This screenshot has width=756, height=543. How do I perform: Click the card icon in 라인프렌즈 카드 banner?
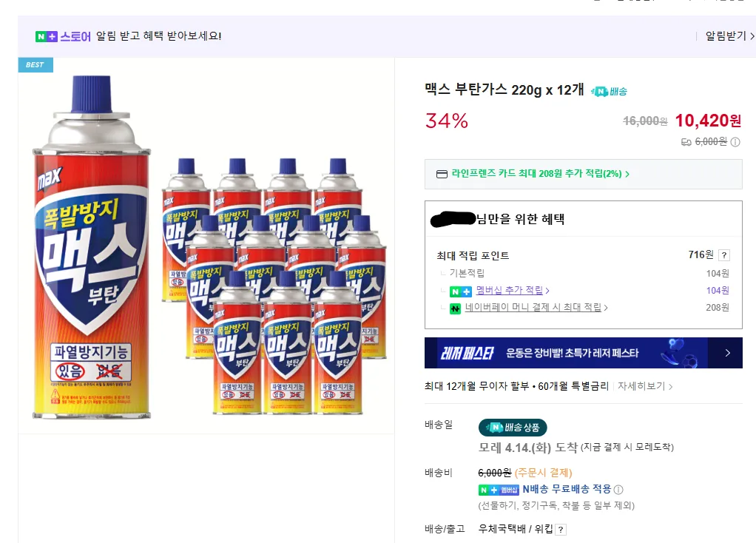coord(442,175)
